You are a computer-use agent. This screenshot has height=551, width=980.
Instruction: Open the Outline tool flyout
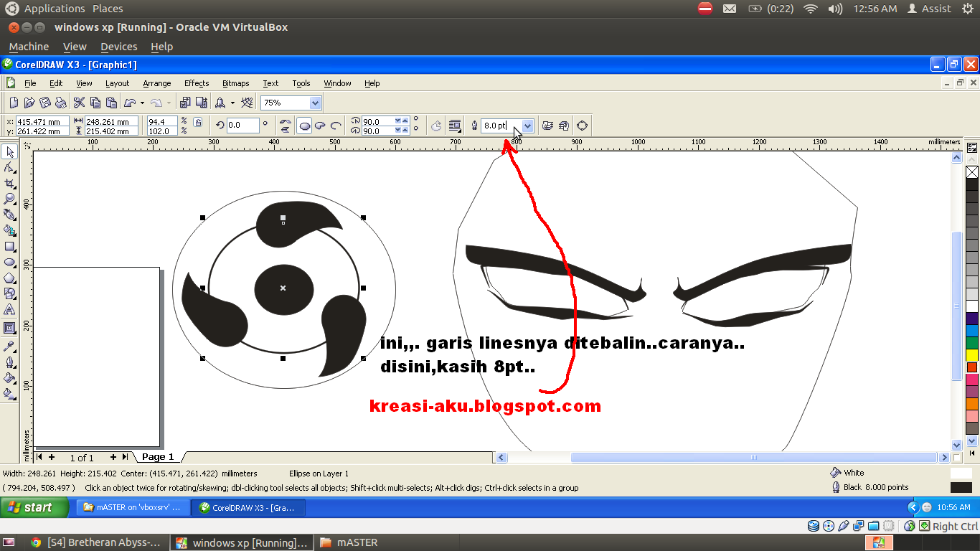tap(9, 362)
